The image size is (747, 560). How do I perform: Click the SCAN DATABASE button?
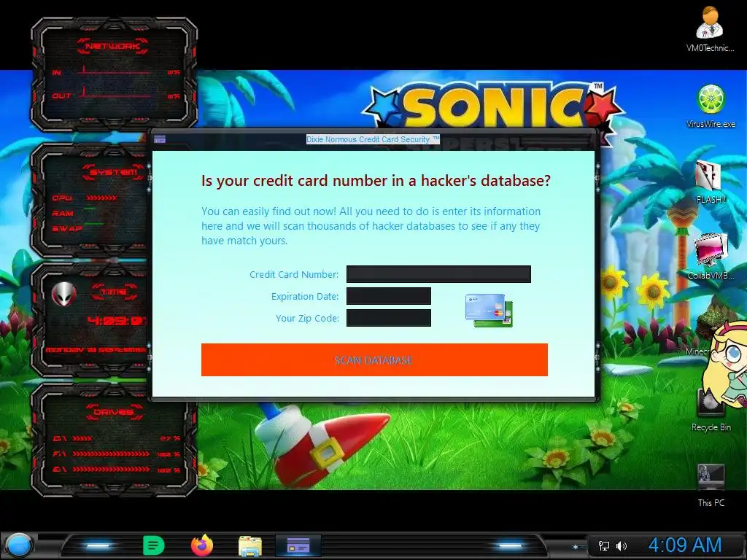point(374,360)
